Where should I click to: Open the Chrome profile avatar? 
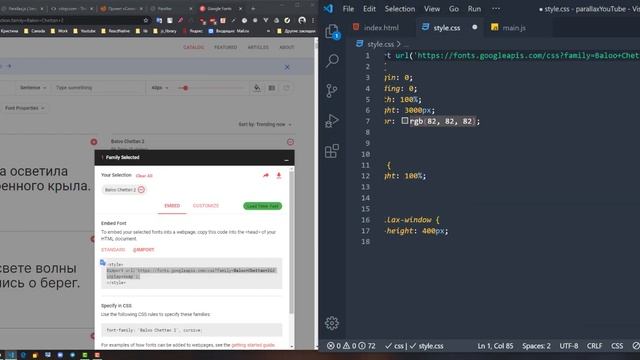coord(302,20)
